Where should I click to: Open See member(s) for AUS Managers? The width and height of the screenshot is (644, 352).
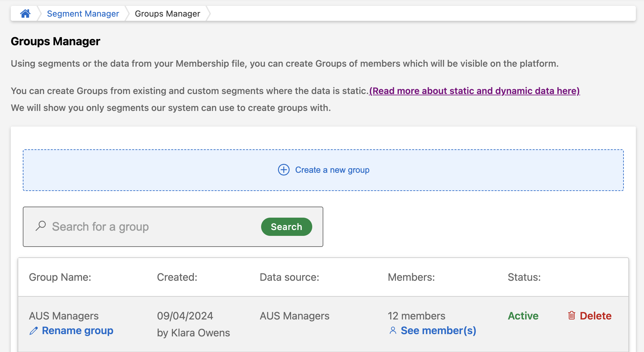pyautogui.click(x=438, y=331)
